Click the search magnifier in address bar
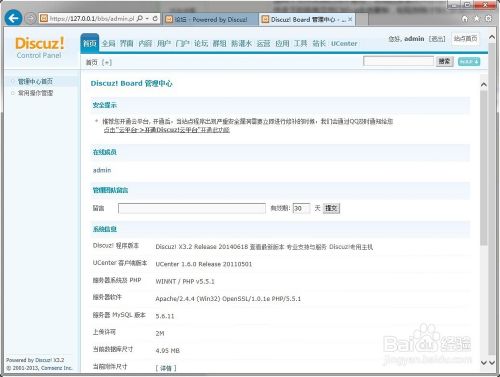 tap(140, 19)
